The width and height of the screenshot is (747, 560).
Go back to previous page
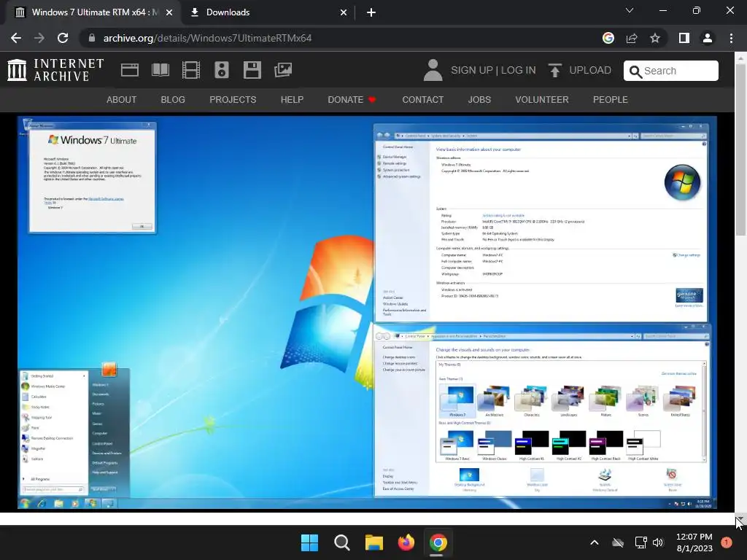click(16, 38)
